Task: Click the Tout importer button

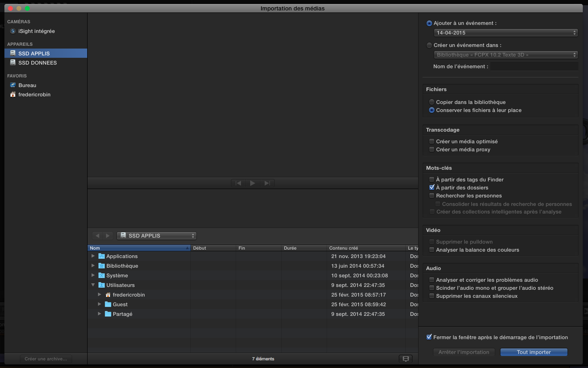Action: pyautogui.click(x=533, y=352)
